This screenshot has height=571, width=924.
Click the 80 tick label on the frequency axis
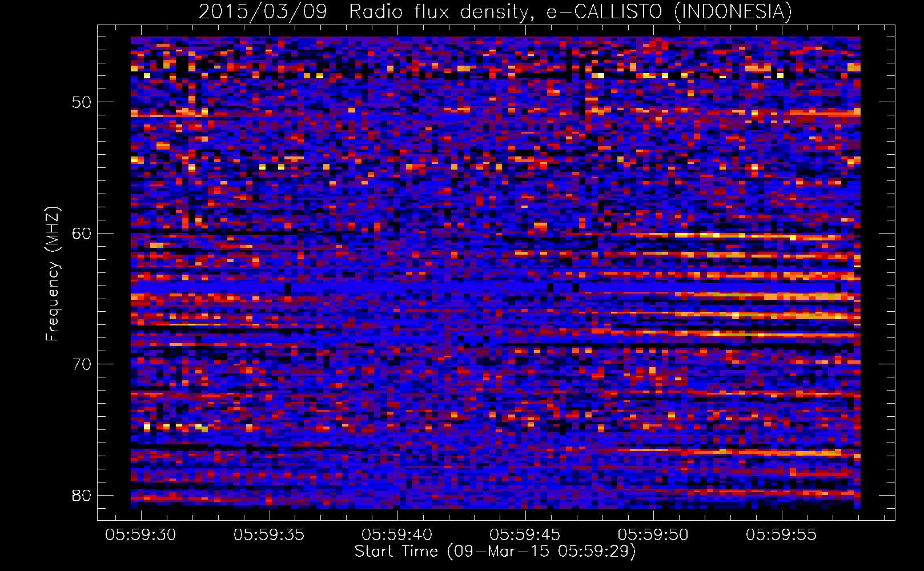click(x=82, y=495)
